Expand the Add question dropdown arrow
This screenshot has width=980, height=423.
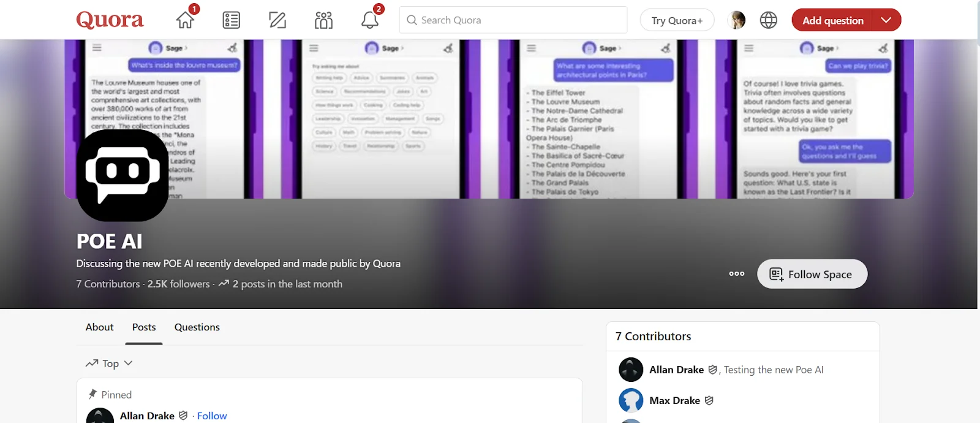(x=886, y=20)
